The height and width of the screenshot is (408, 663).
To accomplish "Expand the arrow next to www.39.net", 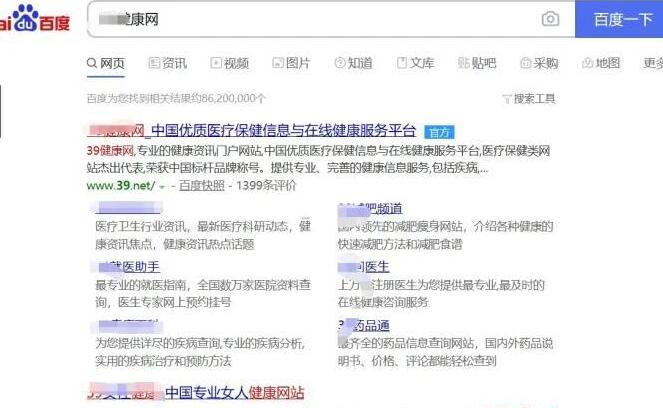I will (162, 186).
